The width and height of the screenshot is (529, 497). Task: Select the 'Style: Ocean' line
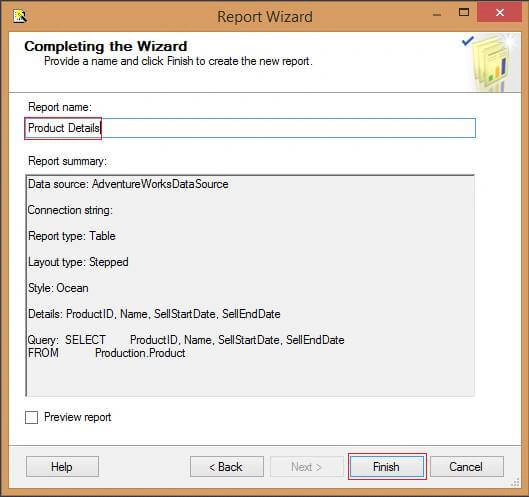(x=58, y=288)
